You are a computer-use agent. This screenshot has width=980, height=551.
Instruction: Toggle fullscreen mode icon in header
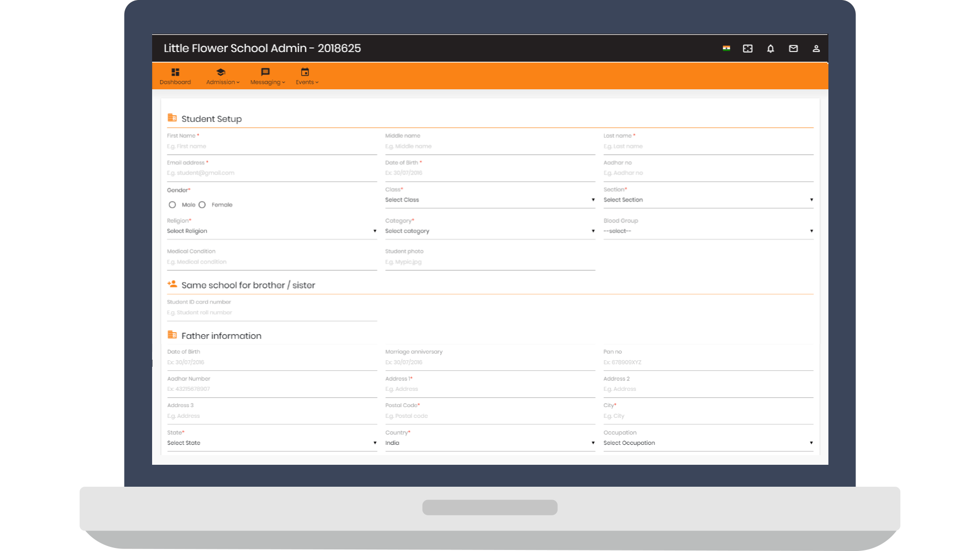point(748,48)
